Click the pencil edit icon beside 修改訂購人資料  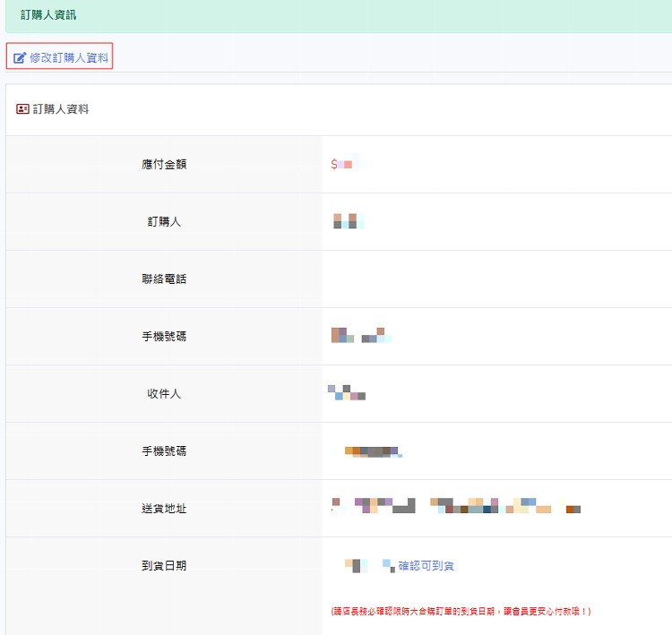tap(20, 57)
